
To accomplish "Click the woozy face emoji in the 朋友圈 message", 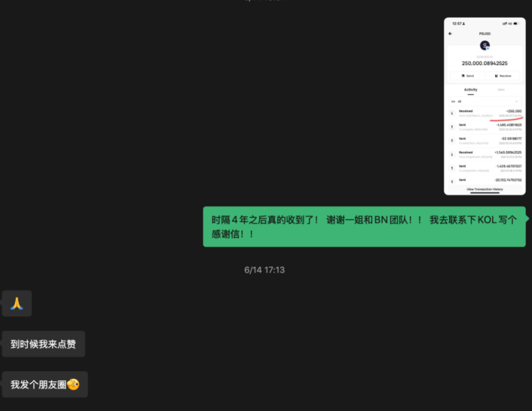I will pos(73,384).
